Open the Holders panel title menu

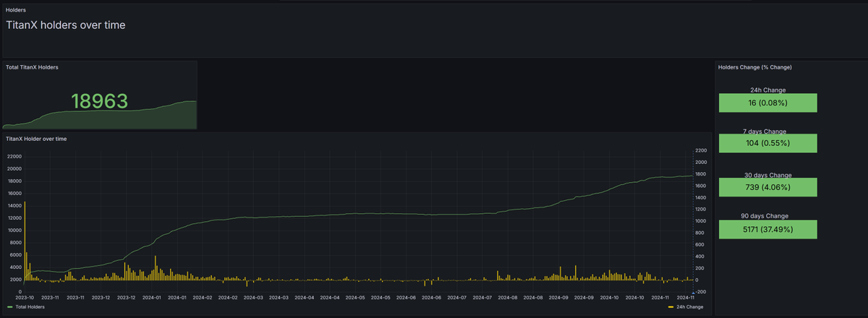(x=16, y=10)
